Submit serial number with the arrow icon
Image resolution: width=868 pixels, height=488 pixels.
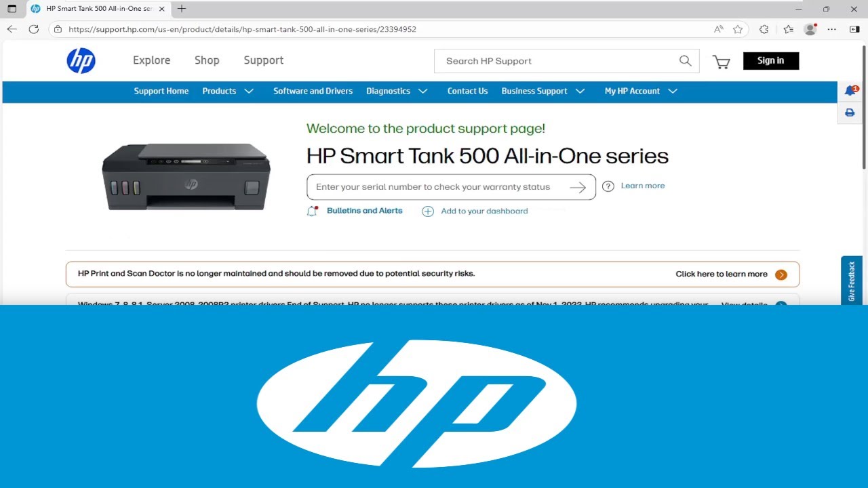click(x=578, y=188)
